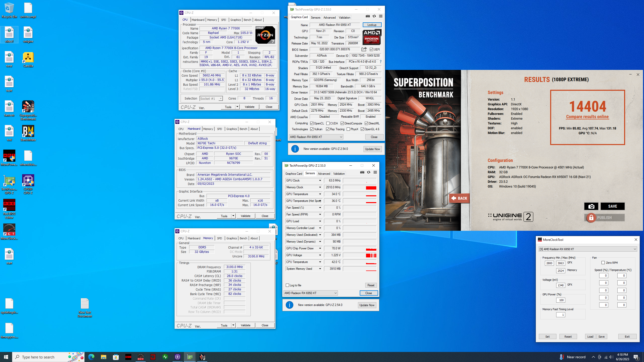Expand the GPU Temperature sensor dropdown
The height and width of the screenshot is (362, 644).
click(320, 194)
